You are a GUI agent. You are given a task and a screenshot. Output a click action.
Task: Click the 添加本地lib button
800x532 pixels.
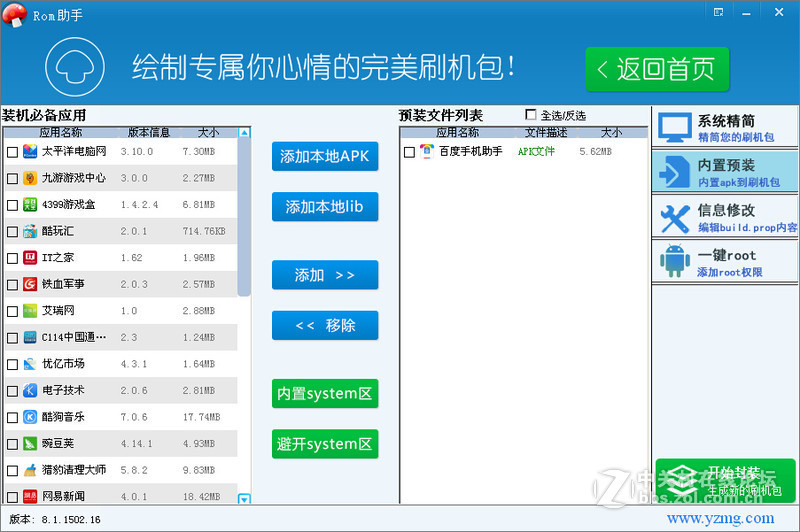coord(325,207)
